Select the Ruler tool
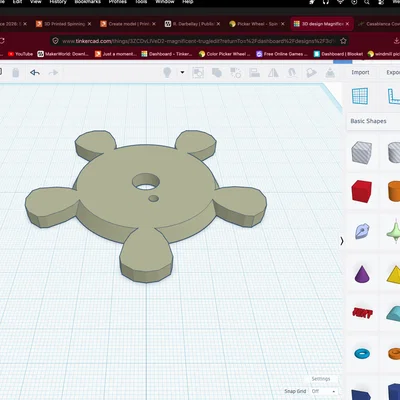Image resolution: width=400 pixels, height=400 pixels. (394, 96)
